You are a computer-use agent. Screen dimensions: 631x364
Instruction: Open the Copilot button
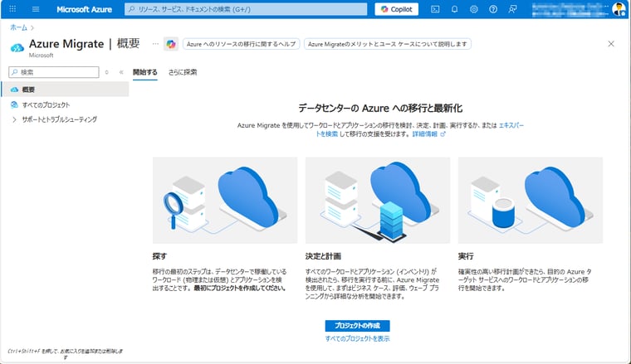click(396, 9)
